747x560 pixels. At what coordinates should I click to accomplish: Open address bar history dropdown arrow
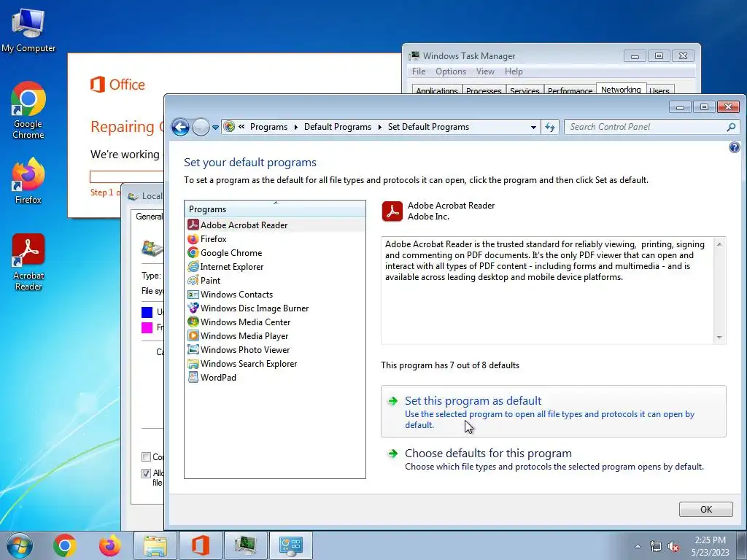click(533, 127)
